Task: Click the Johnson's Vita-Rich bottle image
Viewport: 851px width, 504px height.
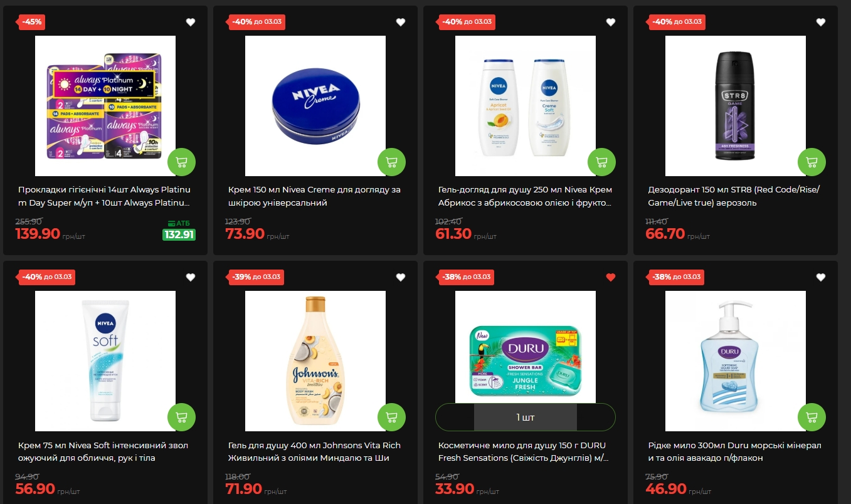Action: point(315,361)
